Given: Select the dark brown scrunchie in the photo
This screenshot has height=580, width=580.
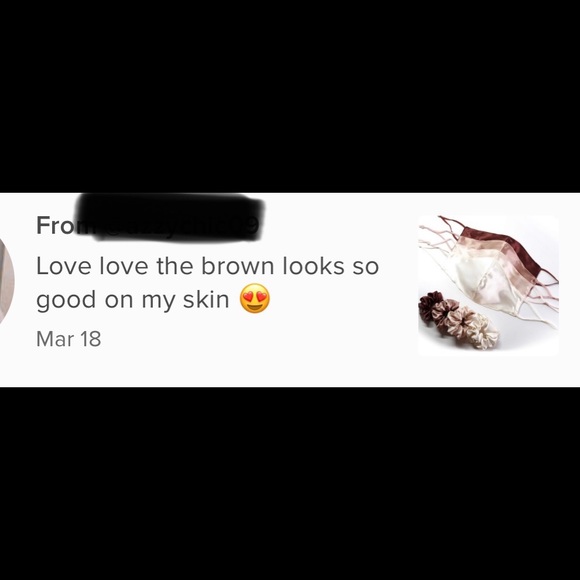Looking at the screenshot, I should click(x=429, y=306).
